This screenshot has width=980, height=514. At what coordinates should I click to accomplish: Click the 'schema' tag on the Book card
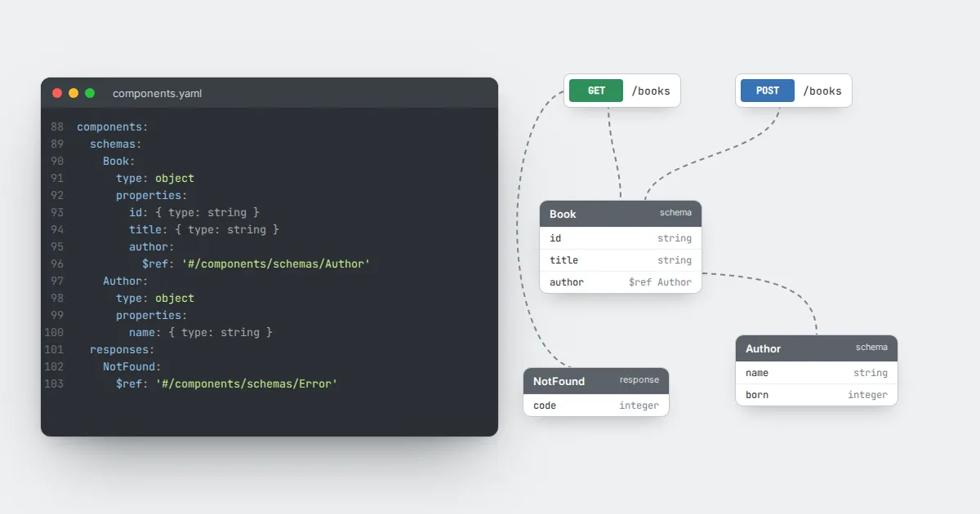click(x=675, y=213)
